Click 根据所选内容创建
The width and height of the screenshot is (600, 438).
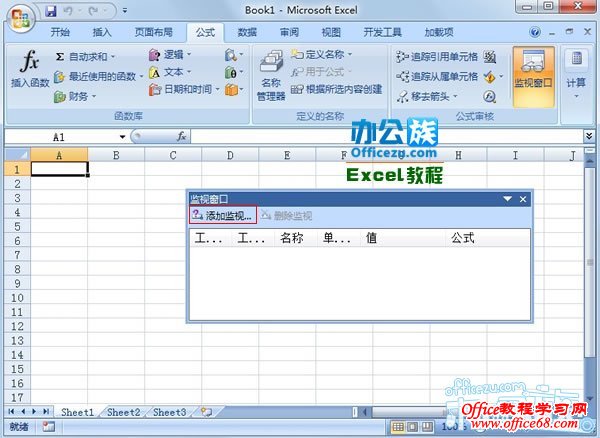336,90
